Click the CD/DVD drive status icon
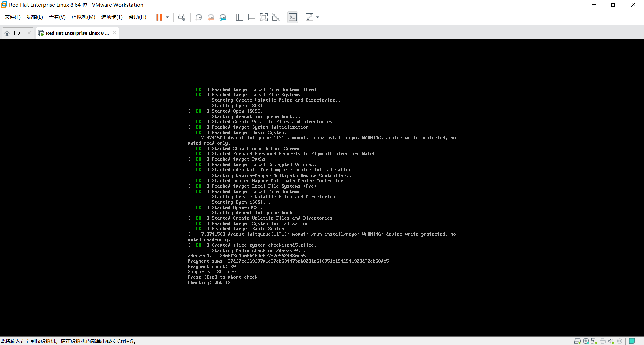 tap(586, 341)
